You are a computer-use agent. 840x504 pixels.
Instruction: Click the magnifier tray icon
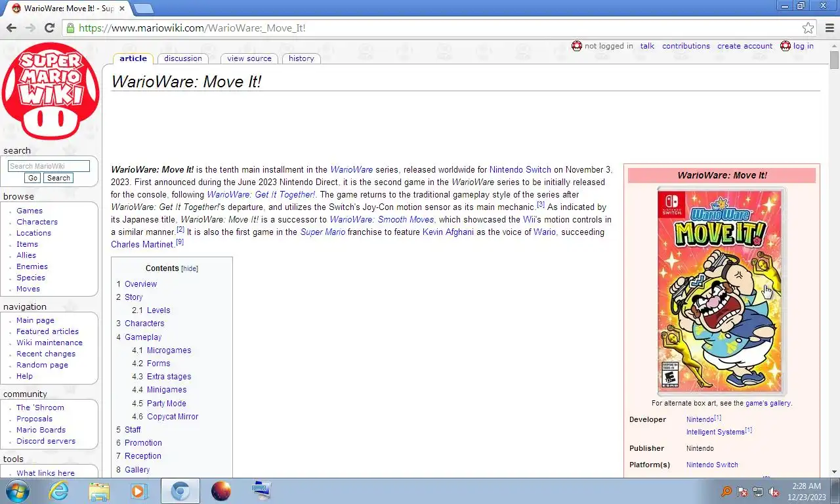click(x=726, y=492)
